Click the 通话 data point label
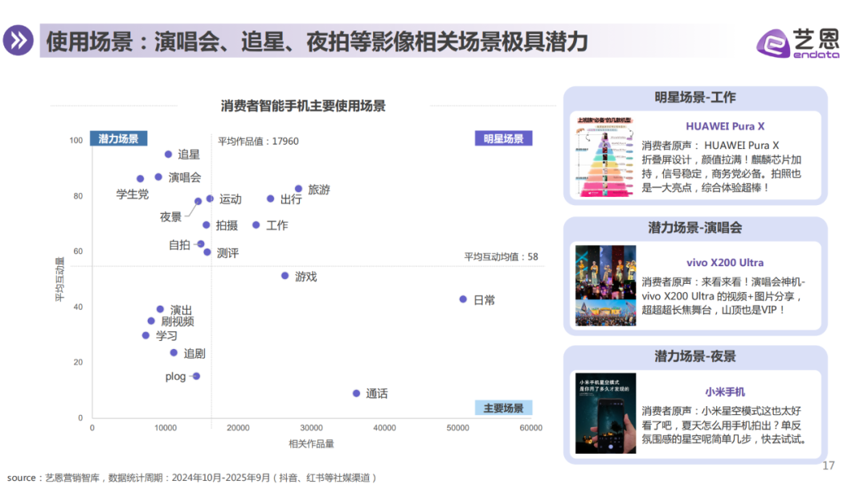Screen dimensions: 868x489 click(x=376, y=394)
